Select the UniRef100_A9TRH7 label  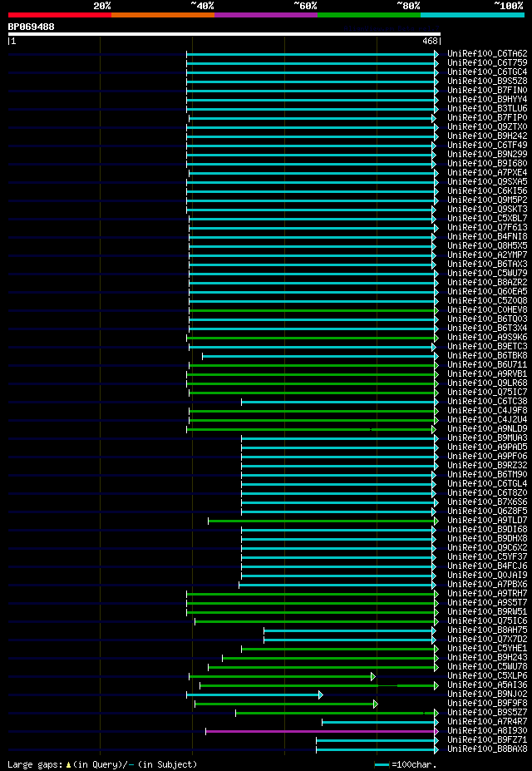pos(487,594)
